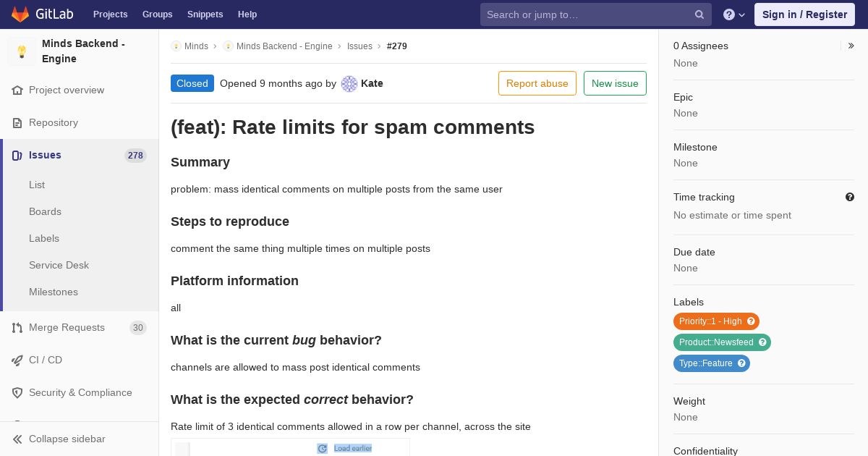Image resolution: width=868 pixels, height=456 pixels.
Task: Click the search magnifier icon
Action: pos(699,14)
